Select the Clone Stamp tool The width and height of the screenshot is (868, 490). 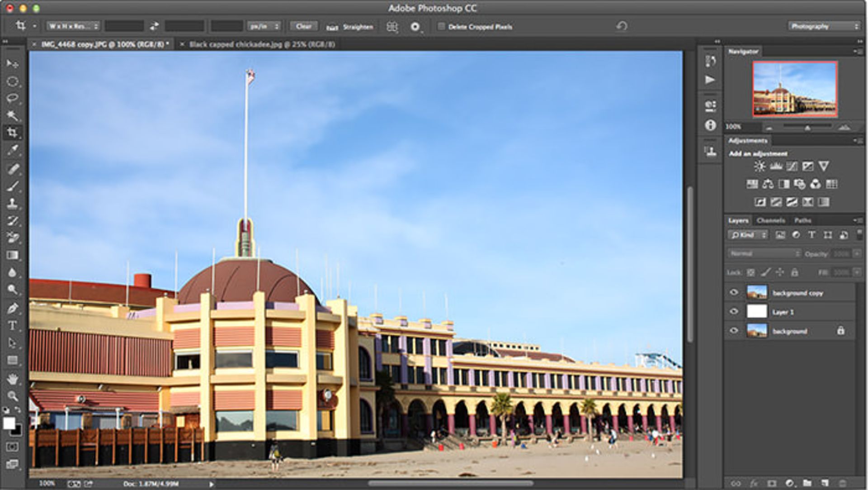[12, 203]
